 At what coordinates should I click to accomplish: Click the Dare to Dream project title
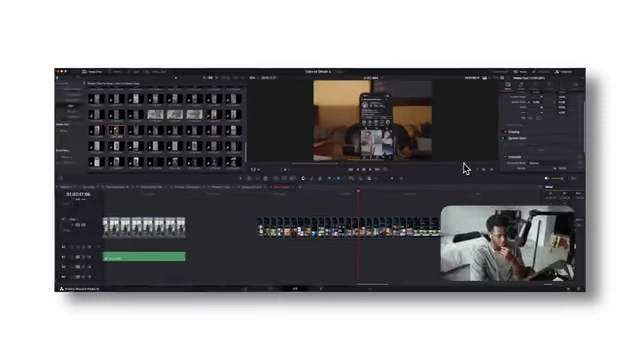point(318,72)
